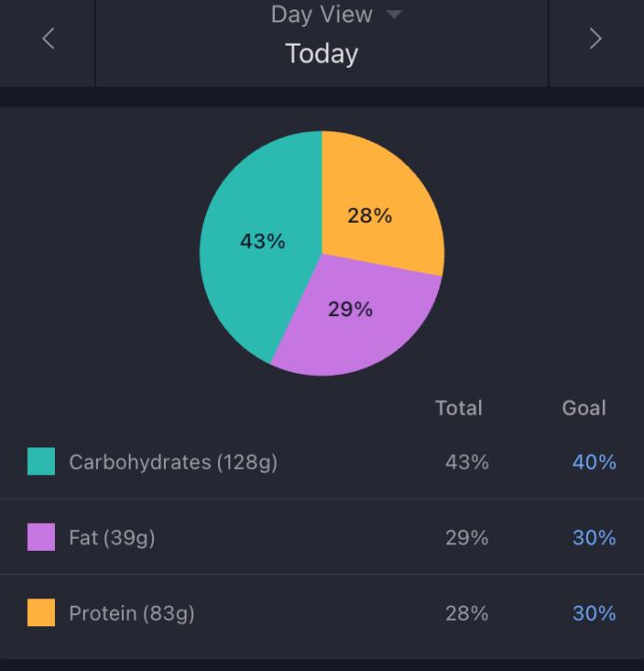Click the purple Fat color swatch

click(x=41, y=537)
